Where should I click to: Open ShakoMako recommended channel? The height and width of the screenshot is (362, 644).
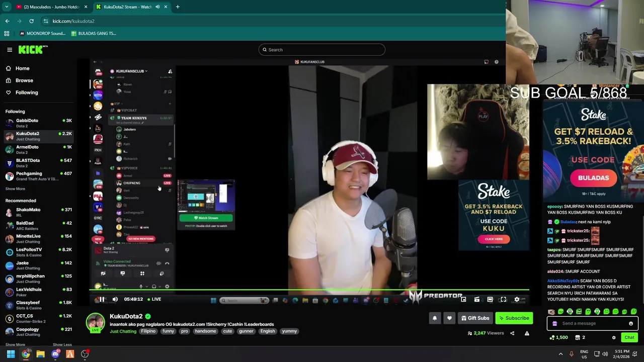(38, 212)
